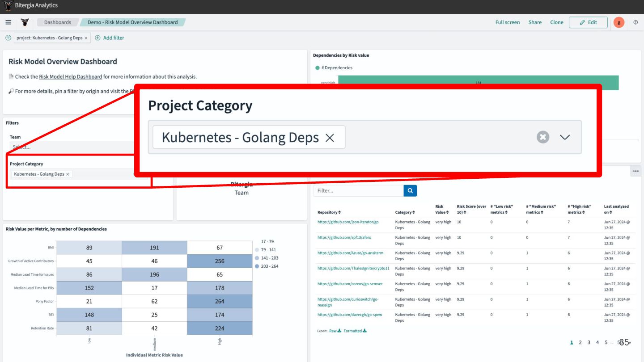Go to page 4 of the table
Viewport: 644px width, 362px height.
point(597,342)
